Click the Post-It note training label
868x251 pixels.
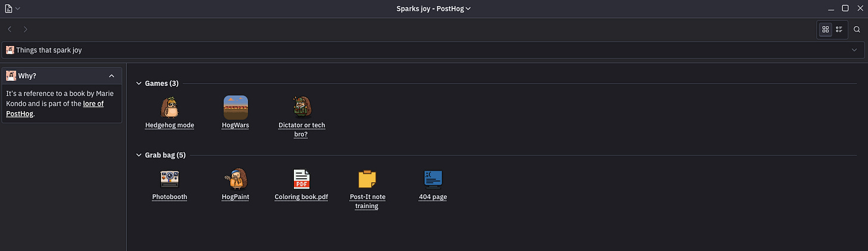point(367,202)
